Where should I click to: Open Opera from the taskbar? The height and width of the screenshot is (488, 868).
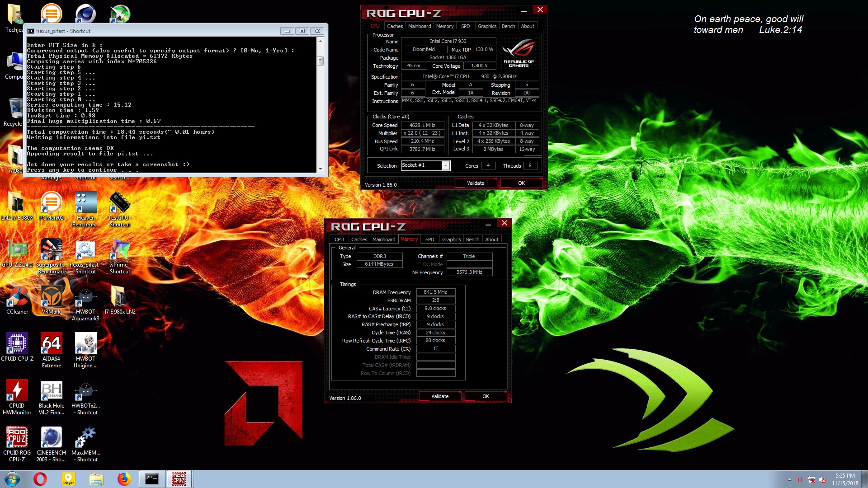coord(40,479)
